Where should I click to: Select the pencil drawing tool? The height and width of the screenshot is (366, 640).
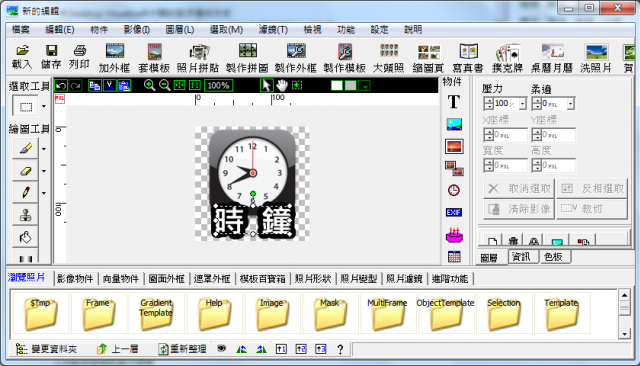[x=26, y=192]
